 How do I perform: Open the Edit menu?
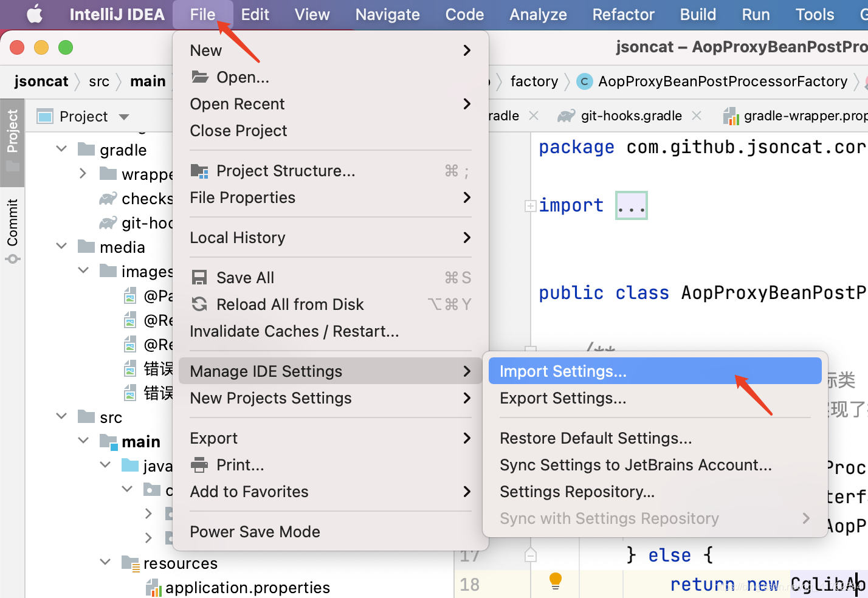255,14
